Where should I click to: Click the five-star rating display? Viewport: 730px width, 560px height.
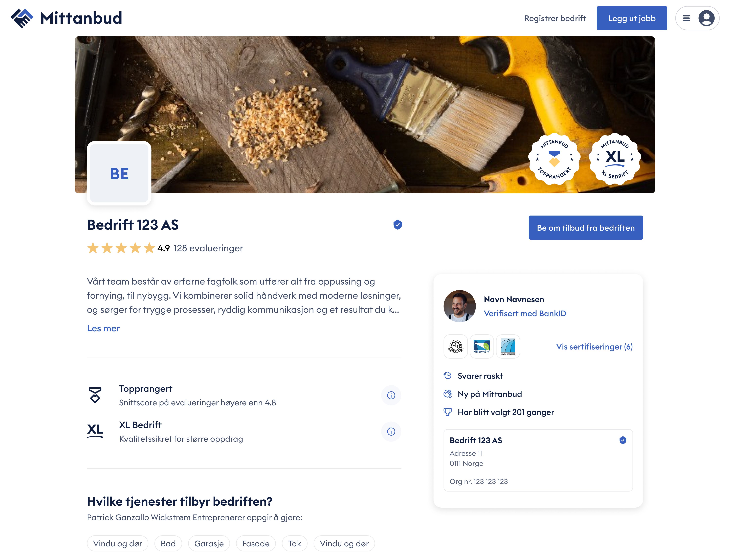pos(121,248)
